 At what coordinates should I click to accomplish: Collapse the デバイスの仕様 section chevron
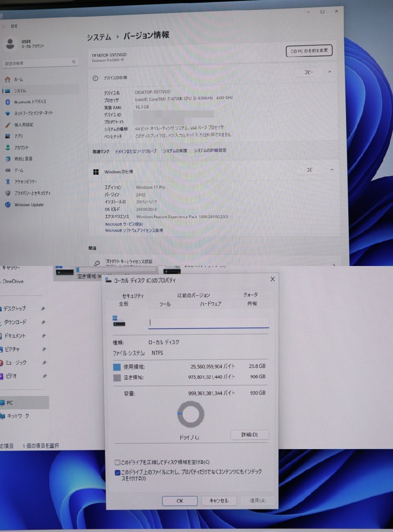[x=330, y=72]
